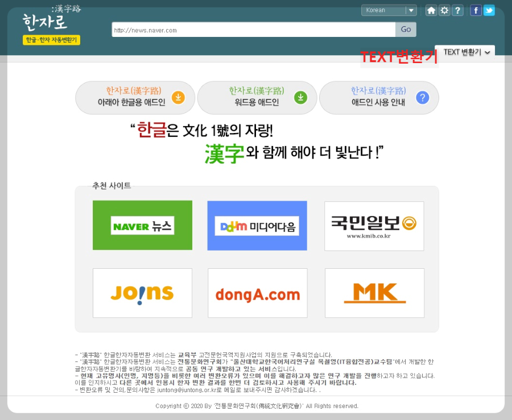Select the 미디어다음 site banner

[x=257, y=225]
